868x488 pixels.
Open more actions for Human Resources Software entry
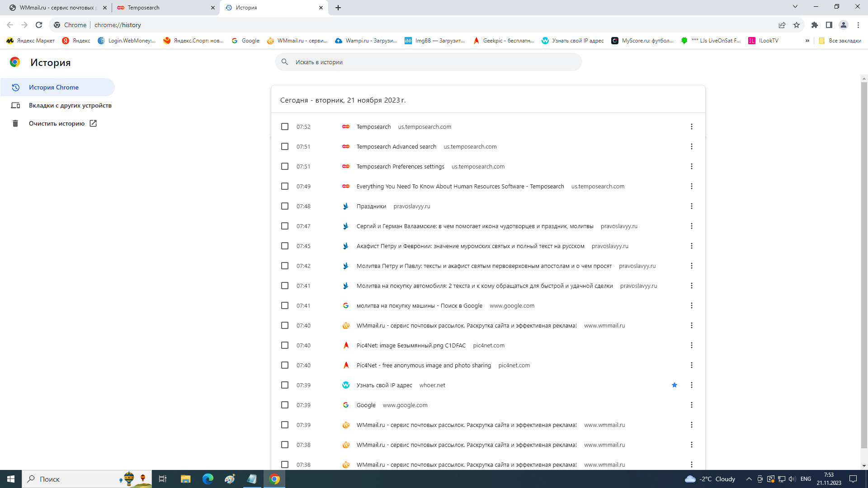coord(691,186)
